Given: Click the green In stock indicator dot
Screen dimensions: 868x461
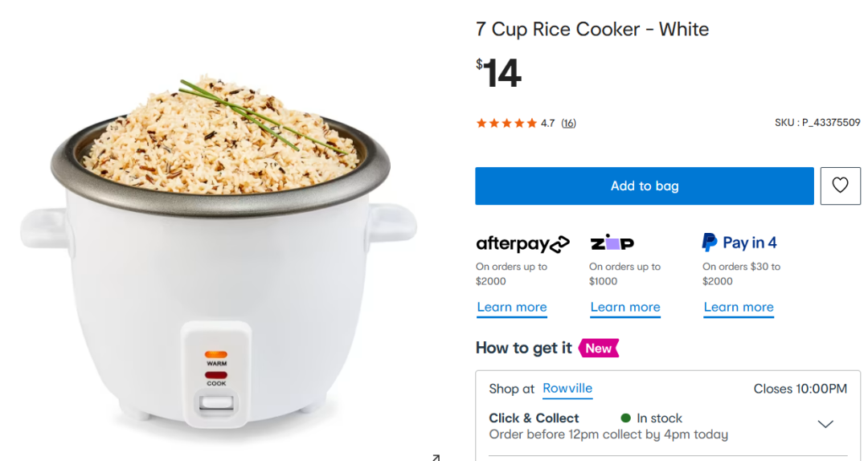Looking at the screenshot, I should [626, 418].
